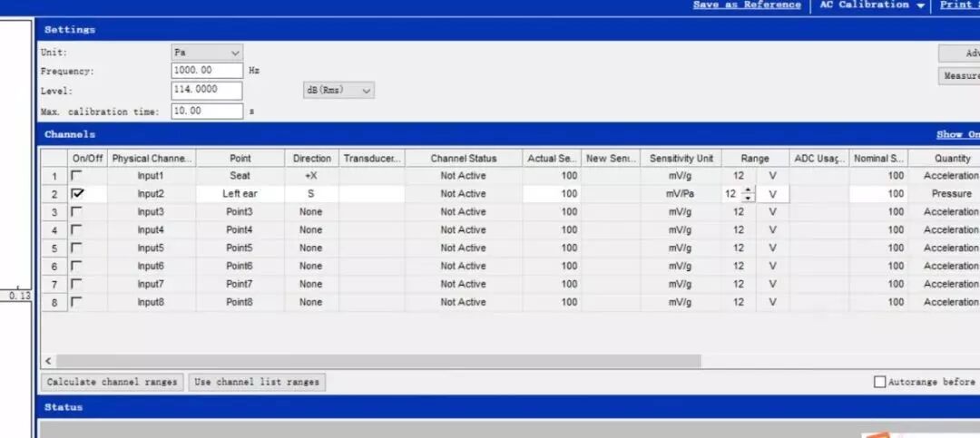Click the Input2 nominal sensitivity value 100
This screenshot has height=438, width=980.
878,194
